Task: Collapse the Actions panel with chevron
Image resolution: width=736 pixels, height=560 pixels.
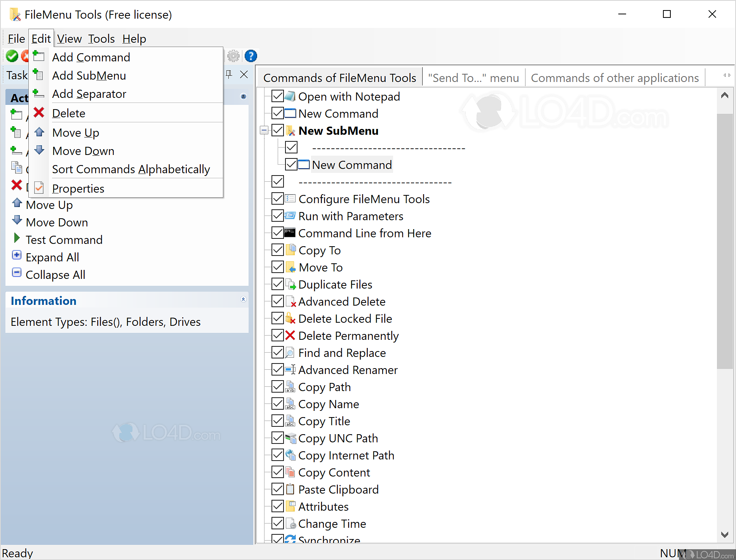Action: click(x=244, y=96)
